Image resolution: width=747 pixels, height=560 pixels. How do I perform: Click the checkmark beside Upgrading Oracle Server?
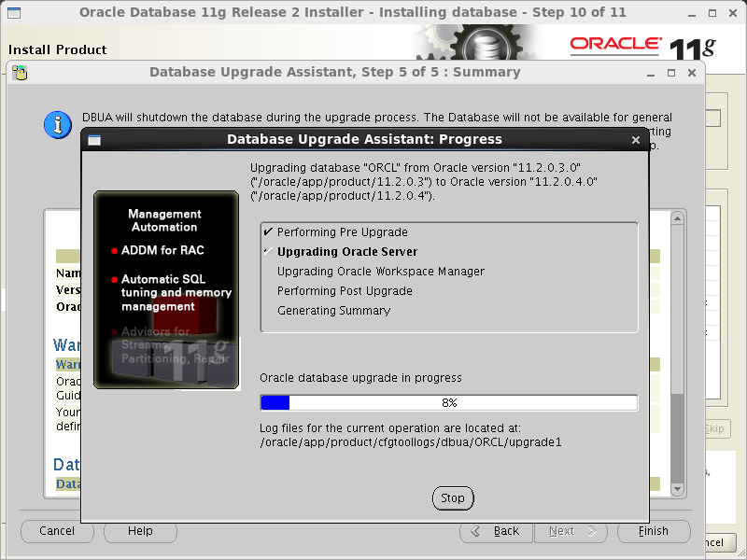pos(269,252)
